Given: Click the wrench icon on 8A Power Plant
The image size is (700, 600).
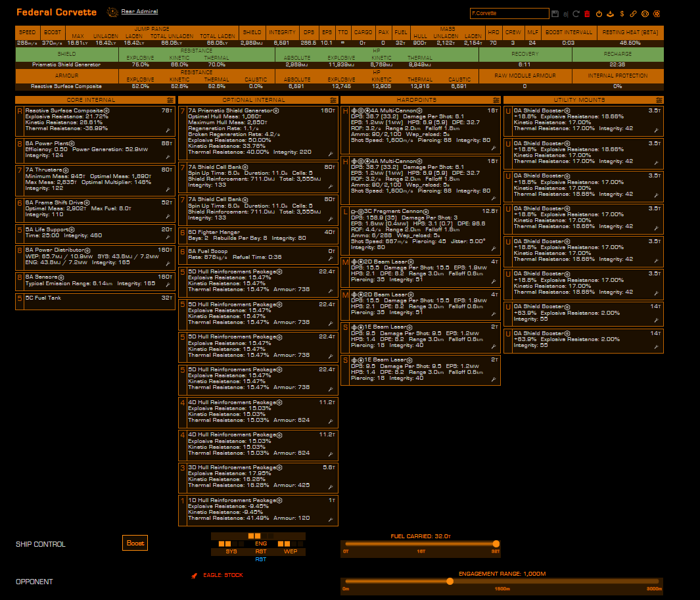Looking at the screenshot, I should click(168, 157).
